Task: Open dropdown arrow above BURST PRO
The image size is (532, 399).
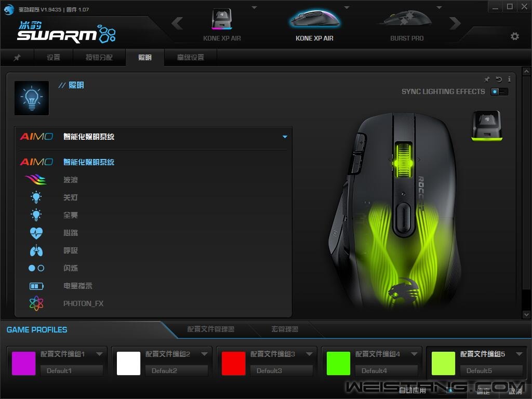Action: click(x=439, y=7)
